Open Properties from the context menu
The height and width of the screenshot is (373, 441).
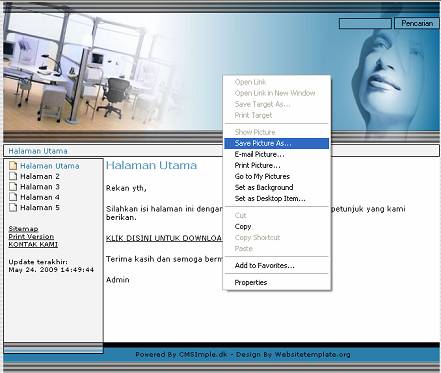pos(276,282)
